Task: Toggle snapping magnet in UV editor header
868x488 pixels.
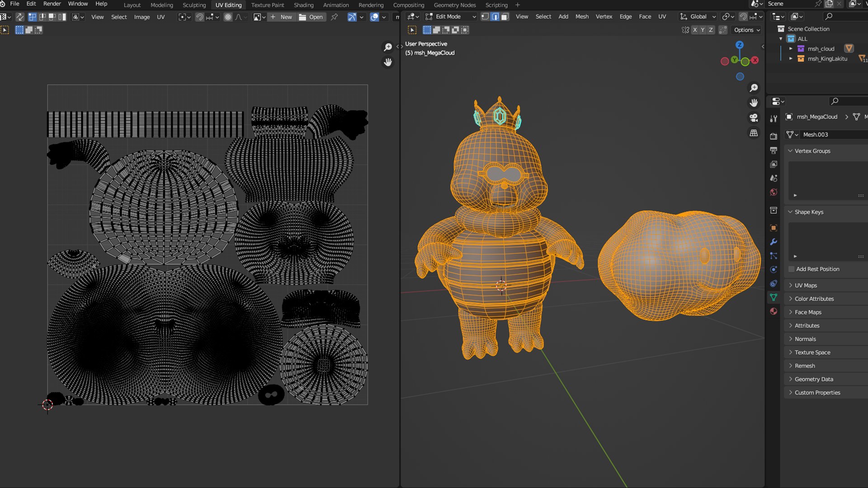Action: click(x=199, y=17)
